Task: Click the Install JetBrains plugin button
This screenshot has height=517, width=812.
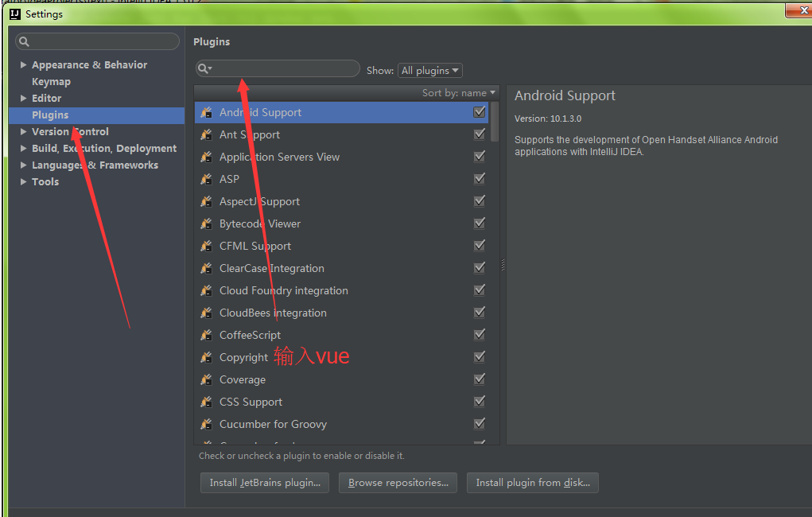Action: 265,483
